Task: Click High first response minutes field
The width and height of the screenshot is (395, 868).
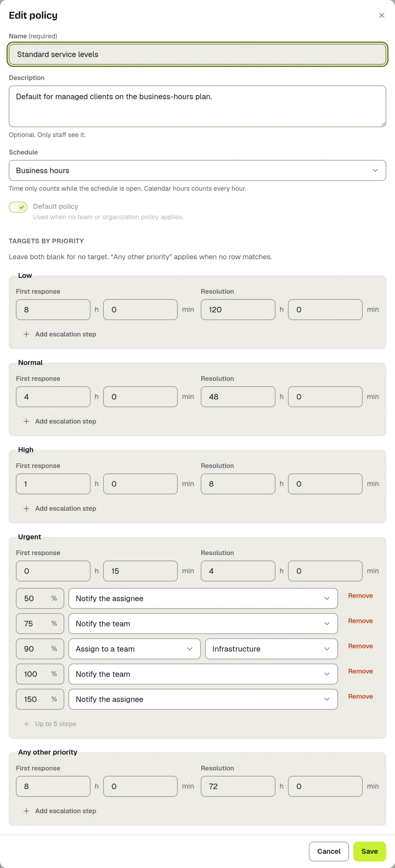Action: click(x=140, y=484)
